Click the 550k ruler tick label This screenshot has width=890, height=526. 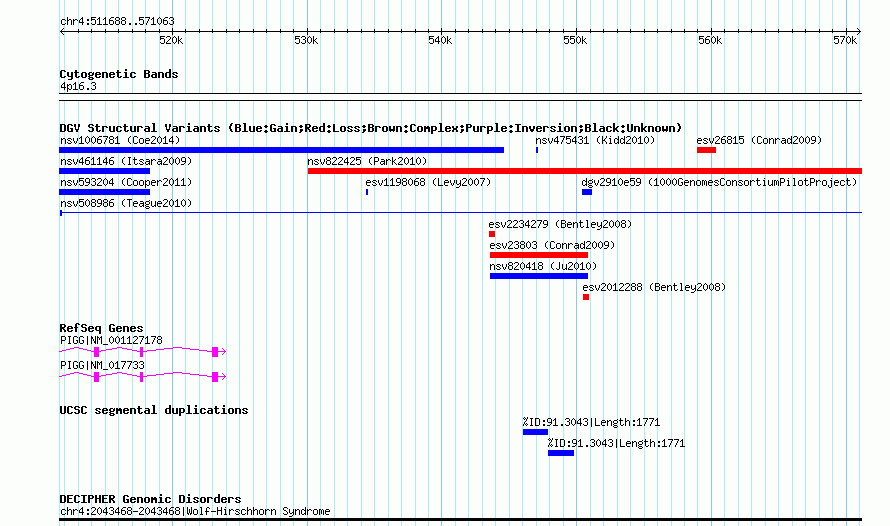click(575, 40)
